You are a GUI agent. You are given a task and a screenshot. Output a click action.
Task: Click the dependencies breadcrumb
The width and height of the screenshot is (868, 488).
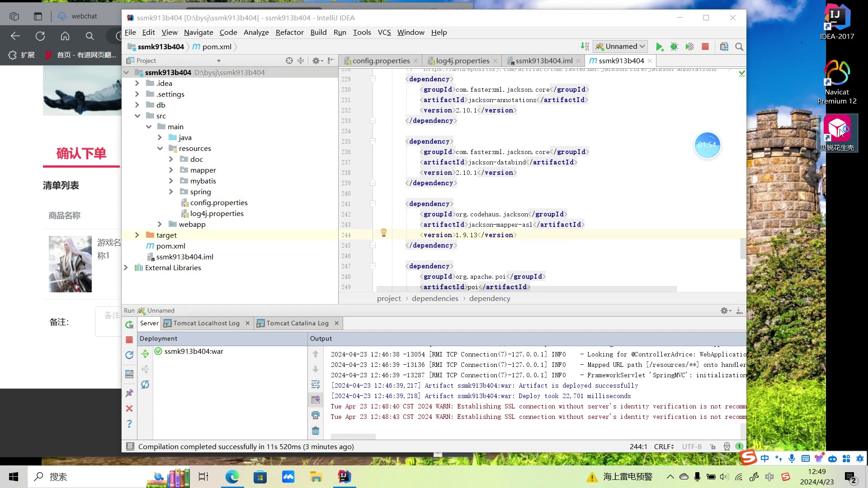[x=434, y=298]
